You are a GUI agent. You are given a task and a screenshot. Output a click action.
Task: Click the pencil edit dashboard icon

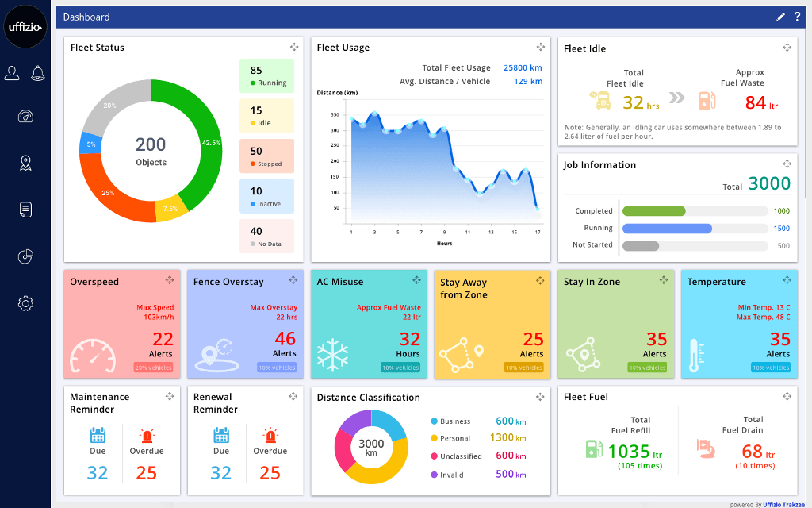point(780,17)
